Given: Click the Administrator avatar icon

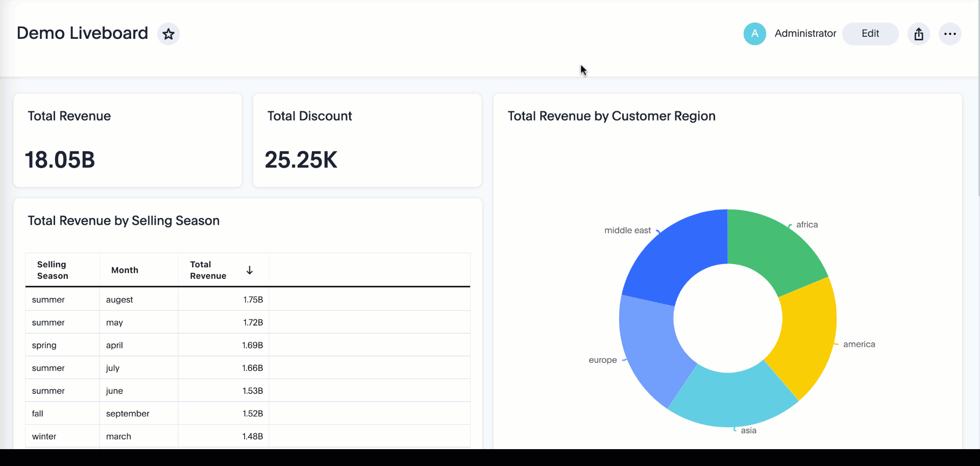Looking at the screenshot, I should coord(754,34).
